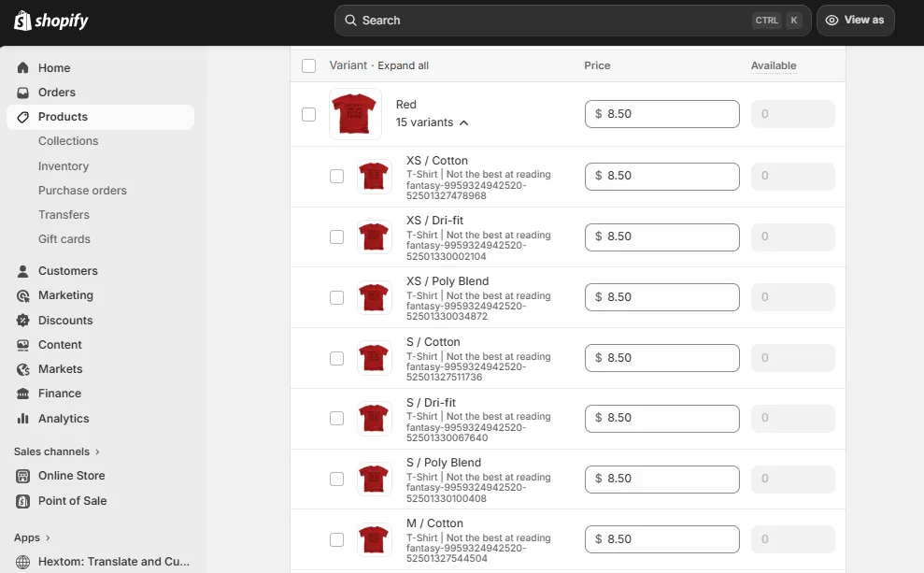Screen dimensions: 924x573
Task: Open Purchase orders page
Action: tap(82, 191)
